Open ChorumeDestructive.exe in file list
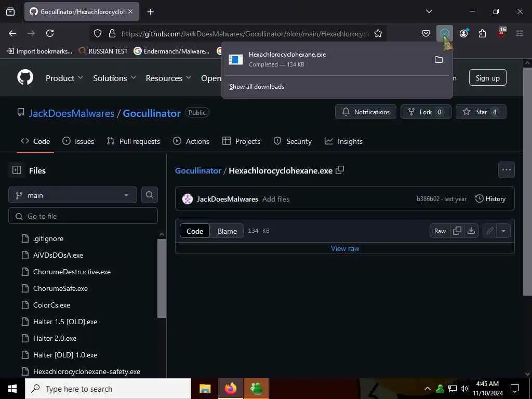The width and height of the screenshot is (532, 399). [72, 272]
